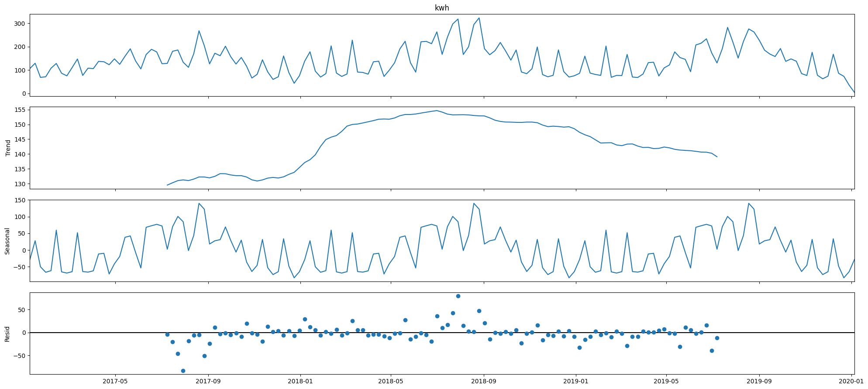Click the peak of the Trend line
The width and height of the screenshot is (868, 389).
tap(437, 111)
